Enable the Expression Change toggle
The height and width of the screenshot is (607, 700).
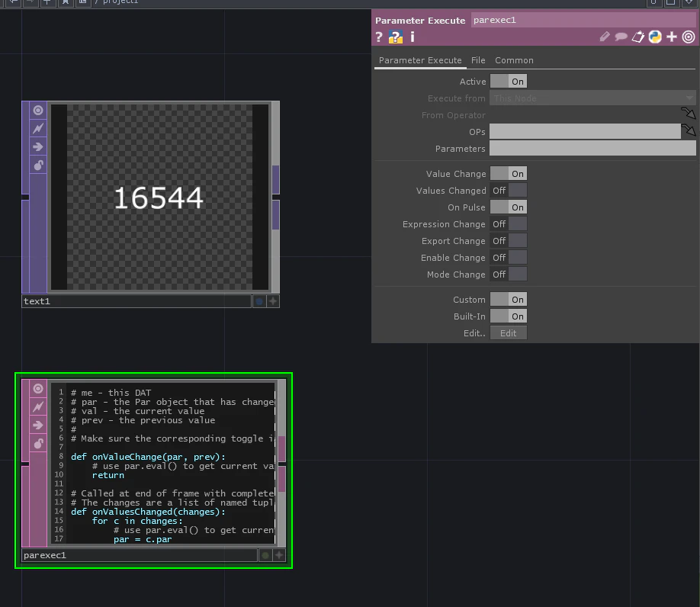(x=509, y=224)
